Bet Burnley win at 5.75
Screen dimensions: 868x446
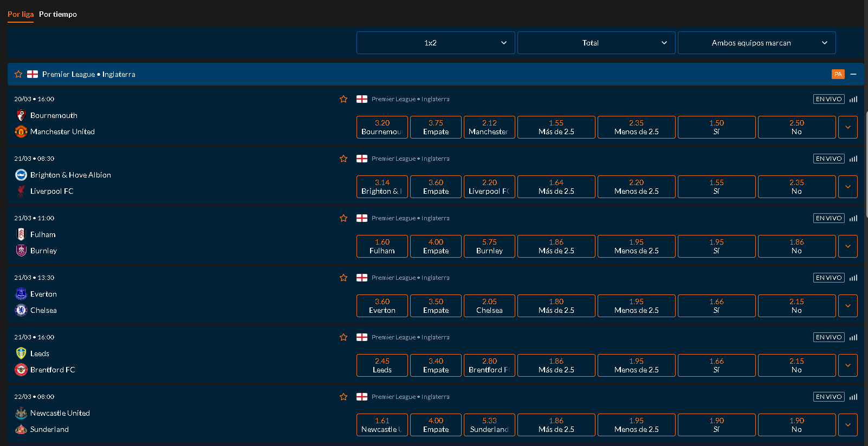tap(489, 246)
